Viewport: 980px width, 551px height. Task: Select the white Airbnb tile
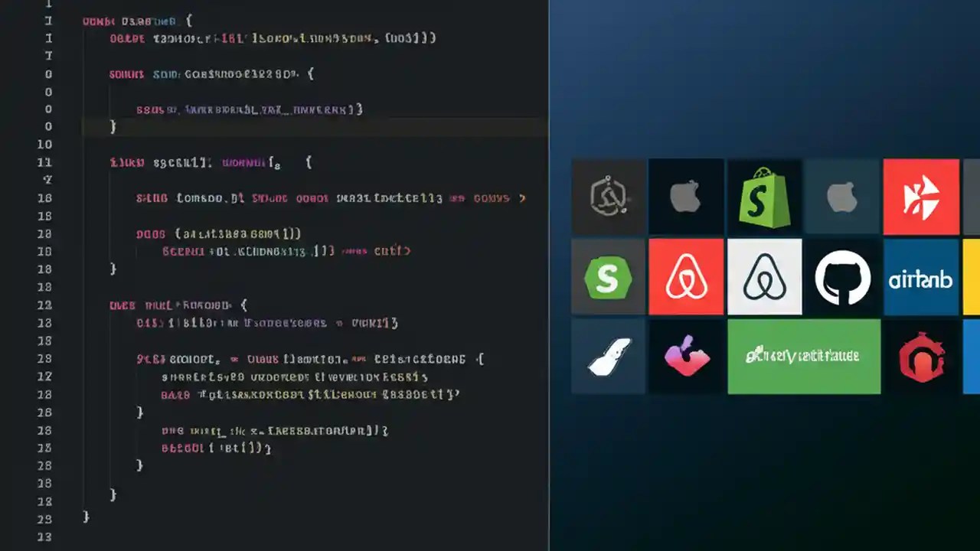765,277
